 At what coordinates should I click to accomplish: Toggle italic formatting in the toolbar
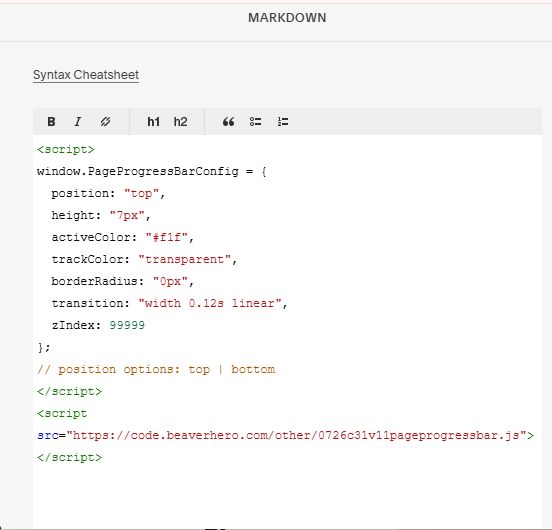pyautogui.click(x=78, y=122)
